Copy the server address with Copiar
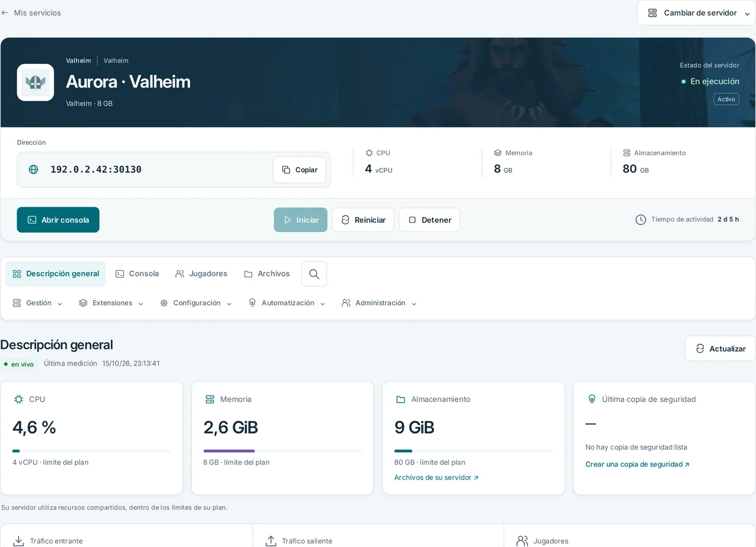756x547 pixels. [x=299, y=170]
